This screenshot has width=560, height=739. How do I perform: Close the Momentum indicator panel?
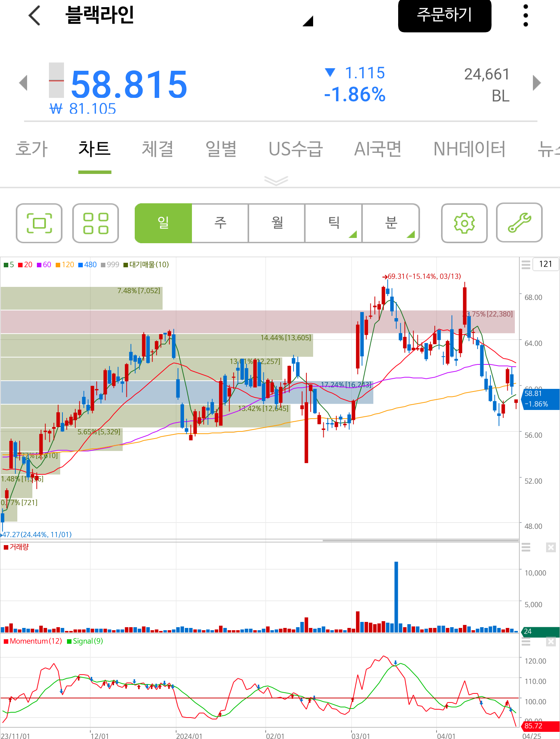[x=551, y=641]
